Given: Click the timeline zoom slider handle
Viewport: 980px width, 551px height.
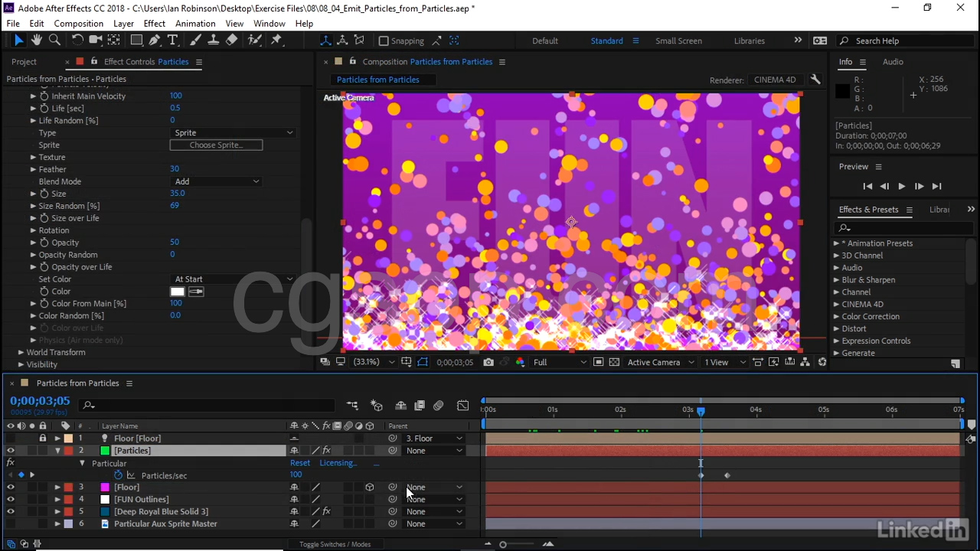Looking at the screenshot, I should [503, 544].
